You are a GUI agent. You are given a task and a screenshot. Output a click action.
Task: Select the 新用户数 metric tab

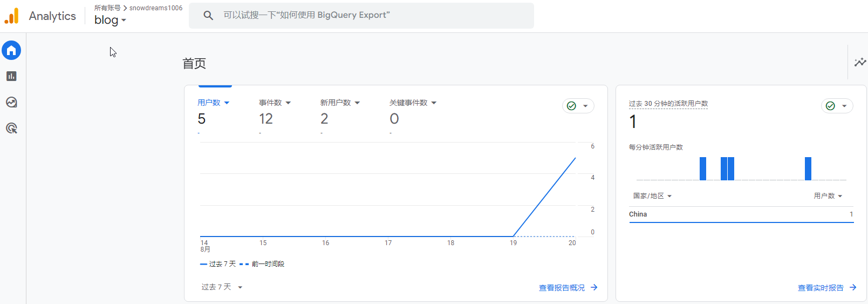tap(340, 103)
